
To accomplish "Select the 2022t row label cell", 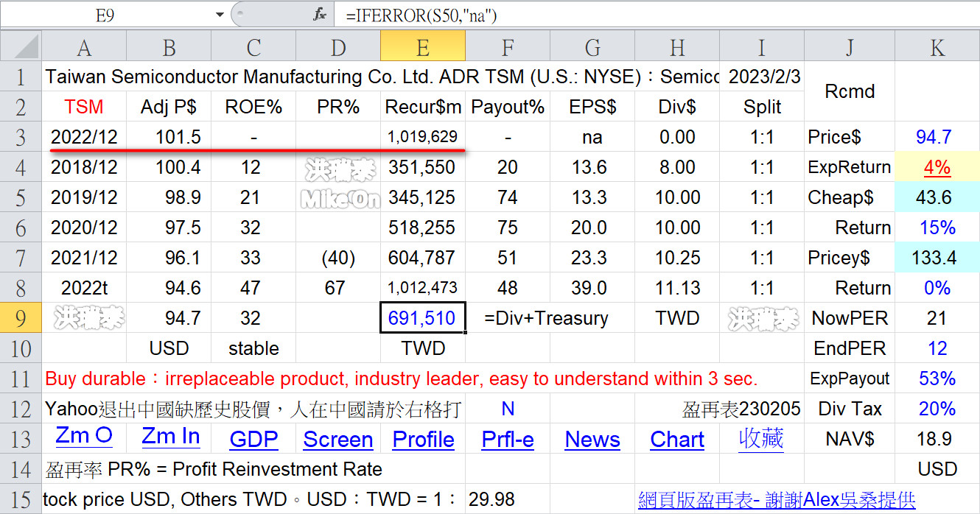I will pyautogui.click(x=84, y=288).
